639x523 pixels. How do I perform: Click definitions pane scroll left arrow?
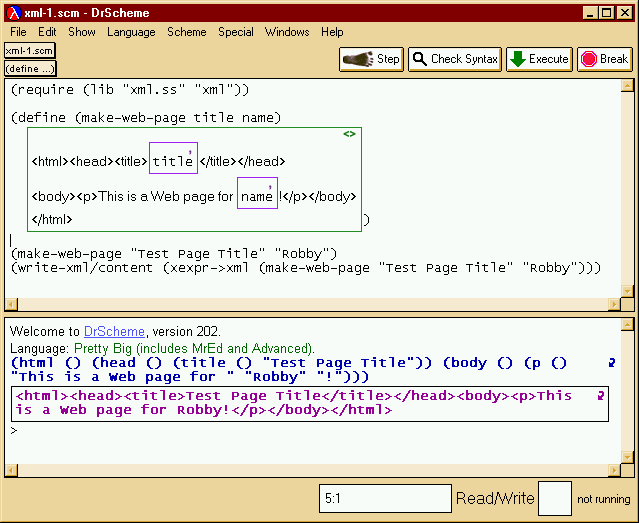click(x=11, y=304)
